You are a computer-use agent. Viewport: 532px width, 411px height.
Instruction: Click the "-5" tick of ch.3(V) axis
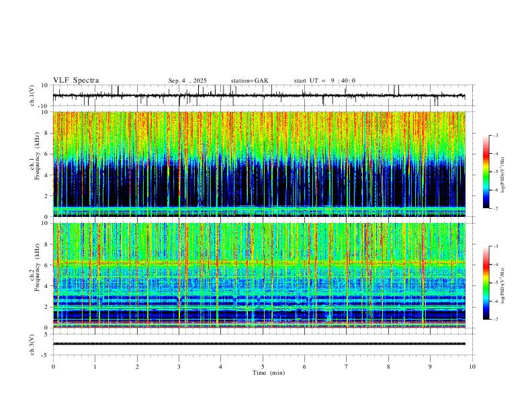click(x=45, y=355)
